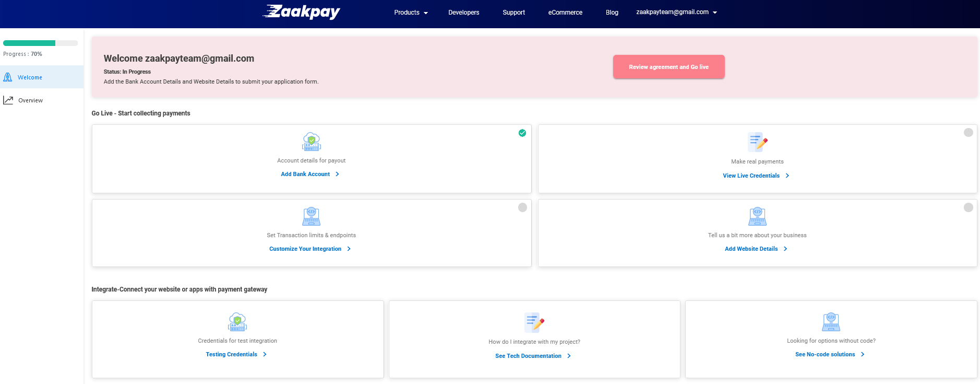Open the eCommerce menu item
Screen dimensions: 980x384
[565, 13]
